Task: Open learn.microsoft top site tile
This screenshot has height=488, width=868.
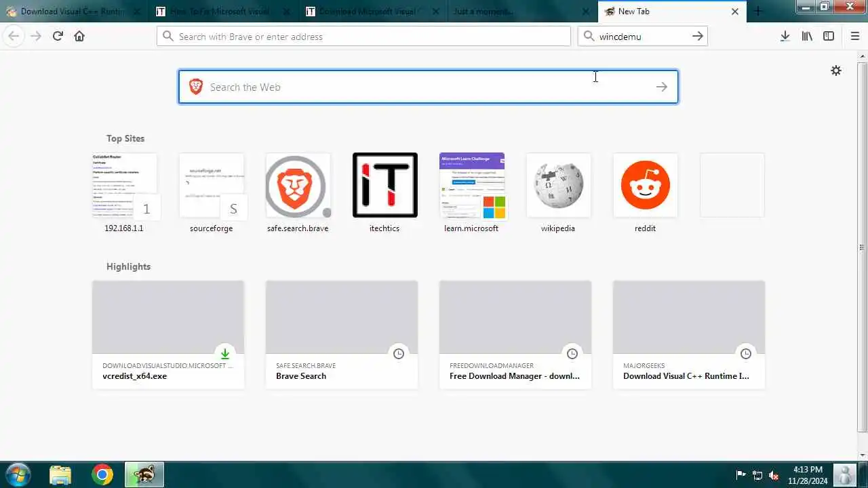Action: point(471,192)
